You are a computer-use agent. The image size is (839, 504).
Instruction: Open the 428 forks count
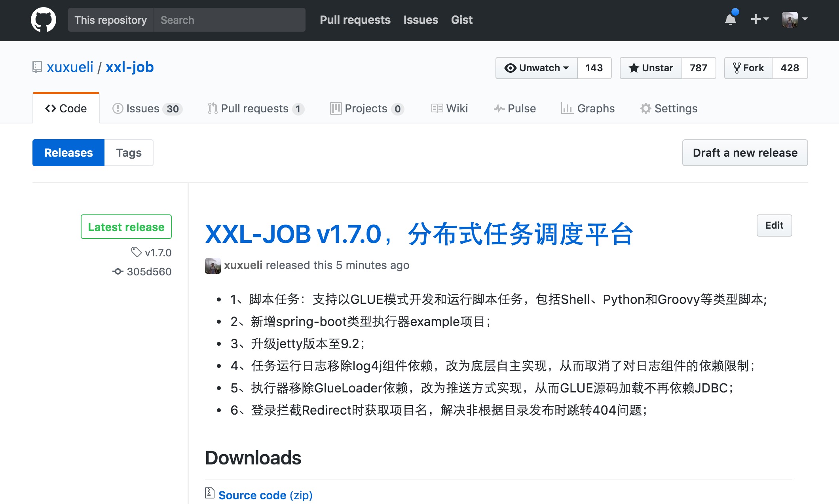(x=790, y=68)
